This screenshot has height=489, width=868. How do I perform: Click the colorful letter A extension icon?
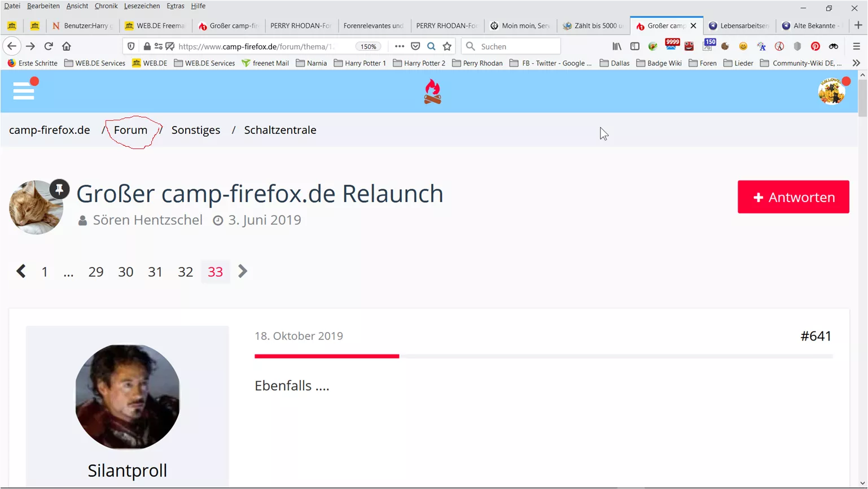coord(761,46)
